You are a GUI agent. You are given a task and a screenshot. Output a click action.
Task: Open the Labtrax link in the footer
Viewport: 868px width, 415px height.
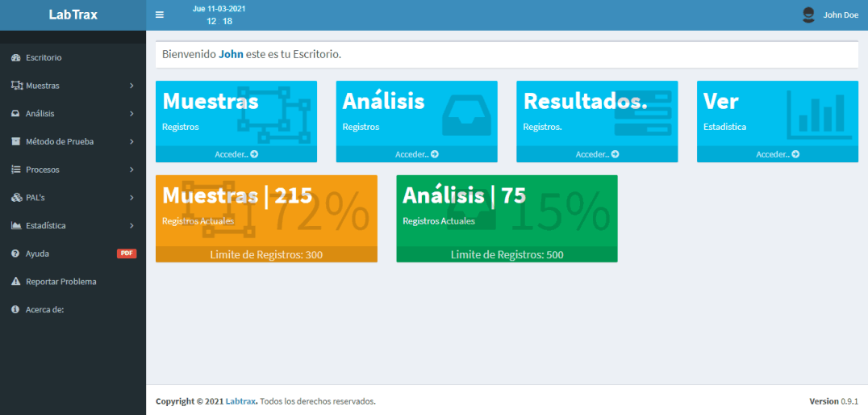[x=241, y=401]
